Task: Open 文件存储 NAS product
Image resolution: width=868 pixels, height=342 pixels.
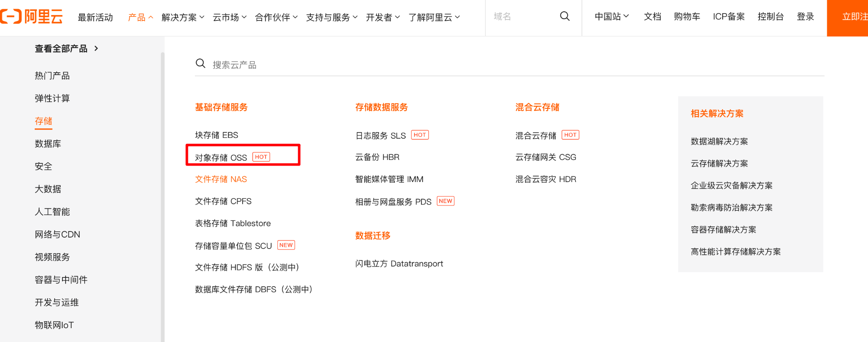Action: pos(221,179)
